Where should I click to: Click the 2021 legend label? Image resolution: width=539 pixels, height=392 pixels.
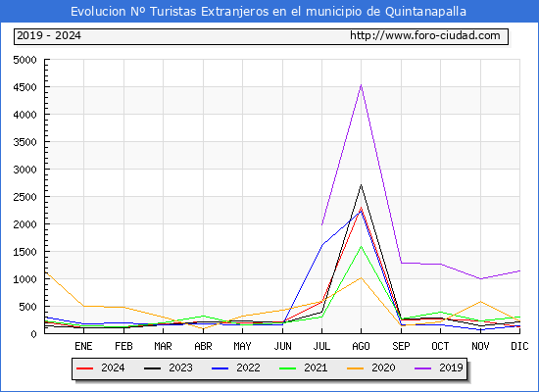click(x=316, y=367)
